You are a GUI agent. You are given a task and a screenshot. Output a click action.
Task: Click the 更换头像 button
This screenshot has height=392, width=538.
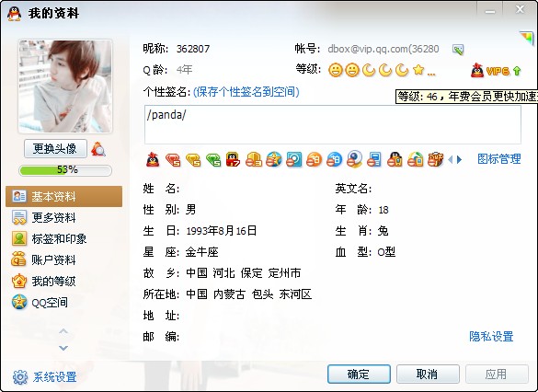55,149
